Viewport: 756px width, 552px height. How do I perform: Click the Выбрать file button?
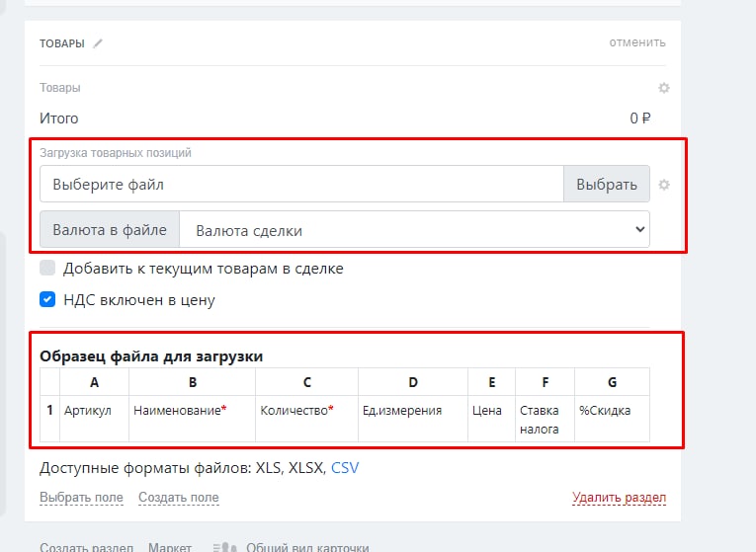(607, 184)
